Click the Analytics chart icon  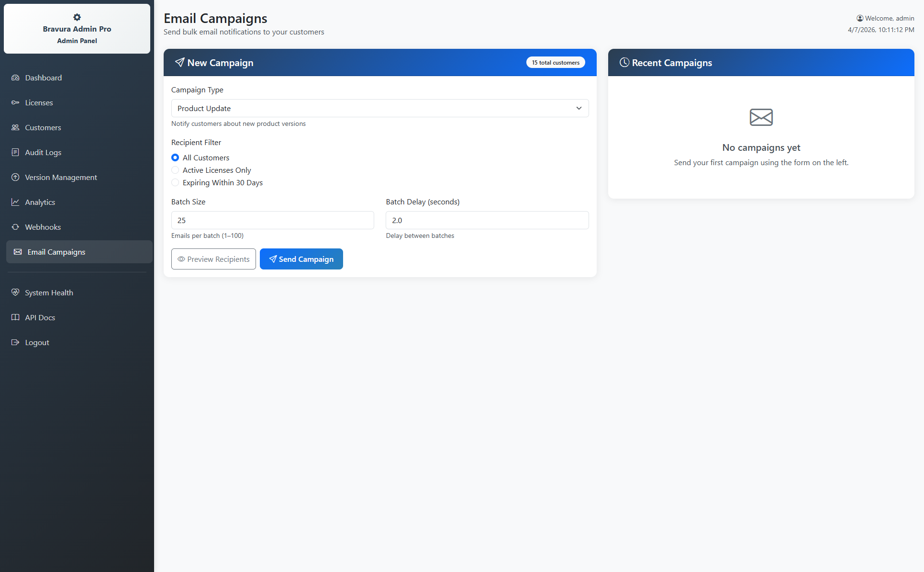coord(15,202)
